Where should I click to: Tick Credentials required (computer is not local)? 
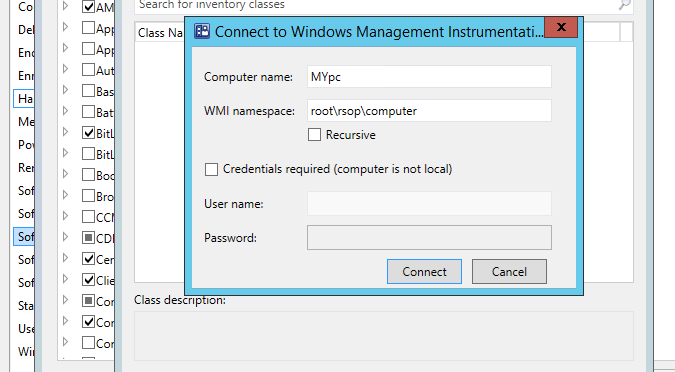point(211,169)
